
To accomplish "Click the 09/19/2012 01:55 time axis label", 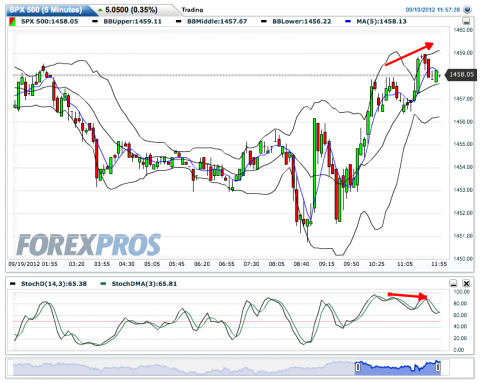I will (x=33, y=264).
